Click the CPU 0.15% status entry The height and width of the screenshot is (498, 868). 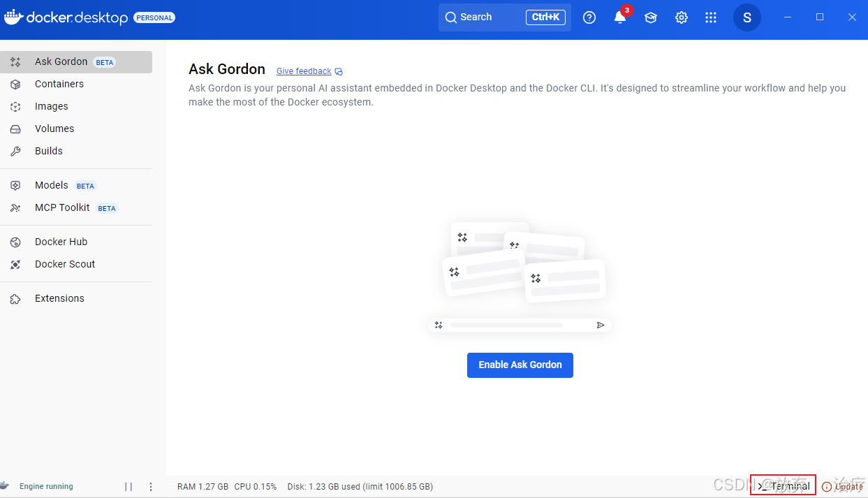(x=256, y=486)
